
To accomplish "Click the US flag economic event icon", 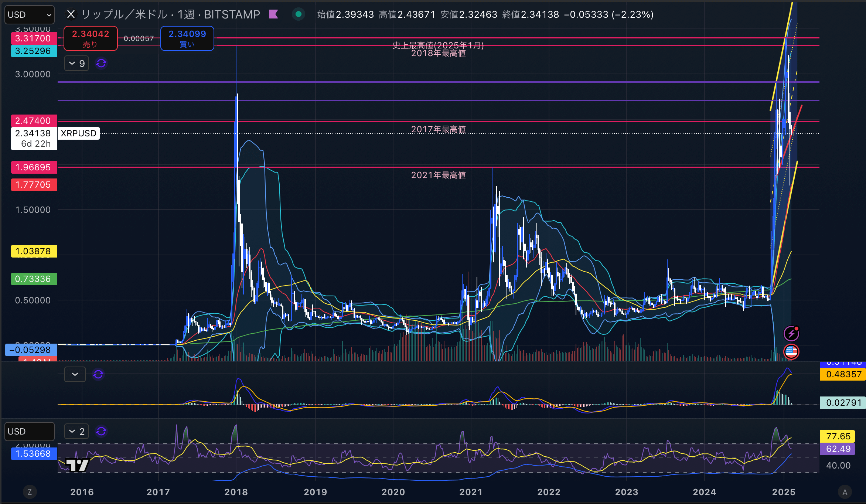I will coord(791,351).
